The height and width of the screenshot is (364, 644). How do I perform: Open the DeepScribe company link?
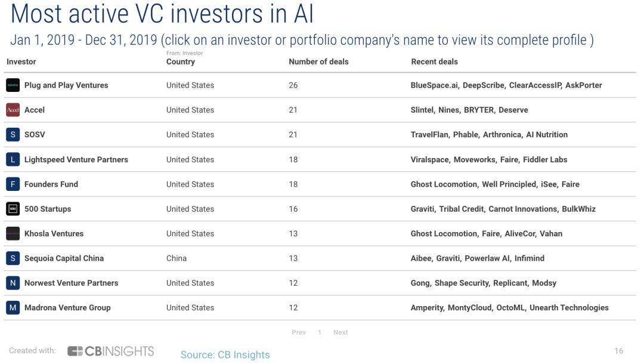(x=484, y=85)
